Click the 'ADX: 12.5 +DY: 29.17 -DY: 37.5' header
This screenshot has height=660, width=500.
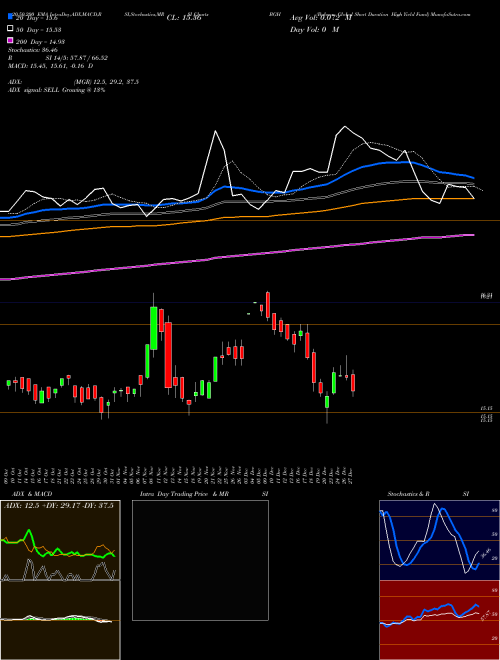(59, 506)
